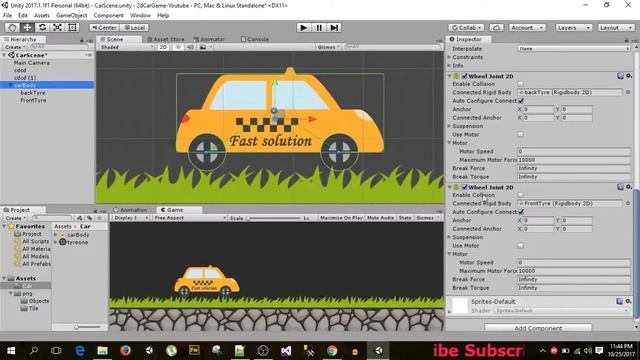Adjust Project panel icon size slider
640x360 pixels.
click(88, 327)
